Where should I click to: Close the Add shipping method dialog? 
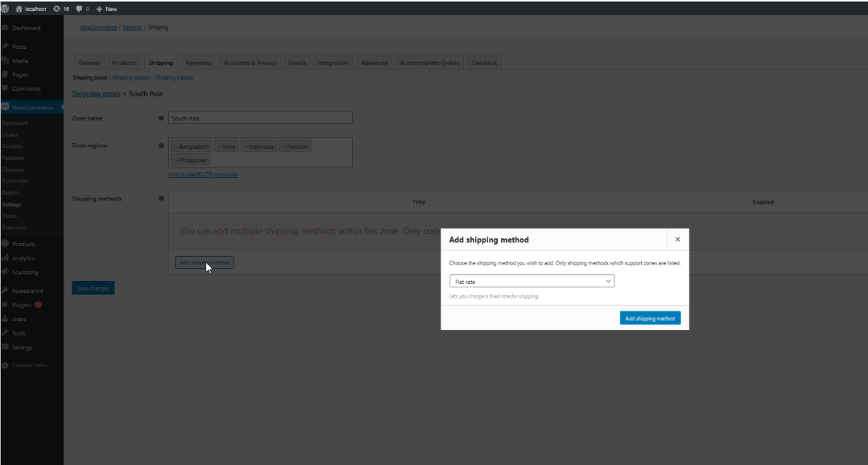click(678, 239)
